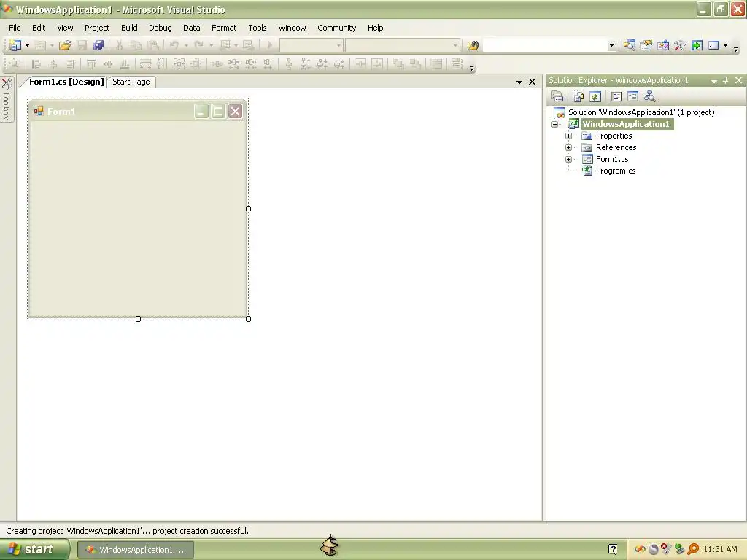Click the Find in Files binoculars icon
The height and width of the screenshot is (560, 747).
click(x=473, y=45)
